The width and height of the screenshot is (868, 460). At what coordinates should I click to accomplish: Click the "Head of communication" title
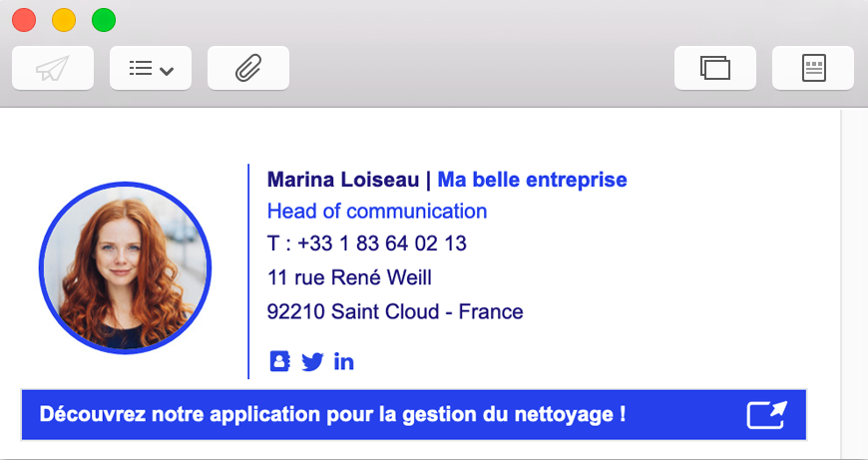(376, 211)
